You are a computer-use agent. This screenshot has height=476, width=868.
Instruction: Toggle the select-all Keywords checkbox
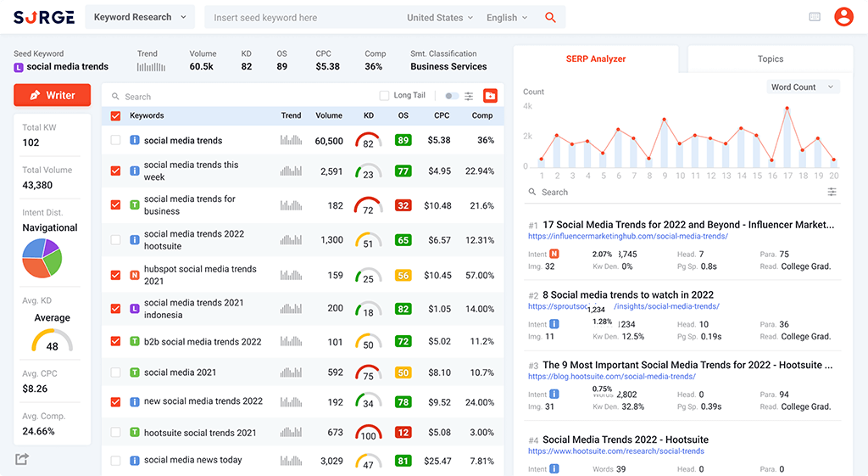tap(115, 115)
